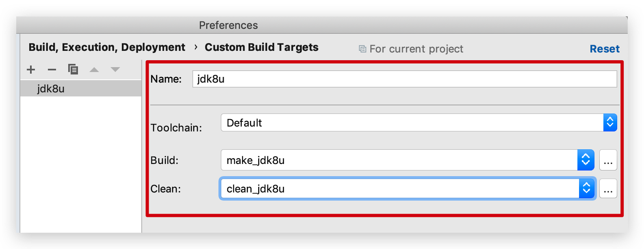Open external tools dialog for Build
The width and height of the screenshot is (644, 249).
[x=608, y=160]
